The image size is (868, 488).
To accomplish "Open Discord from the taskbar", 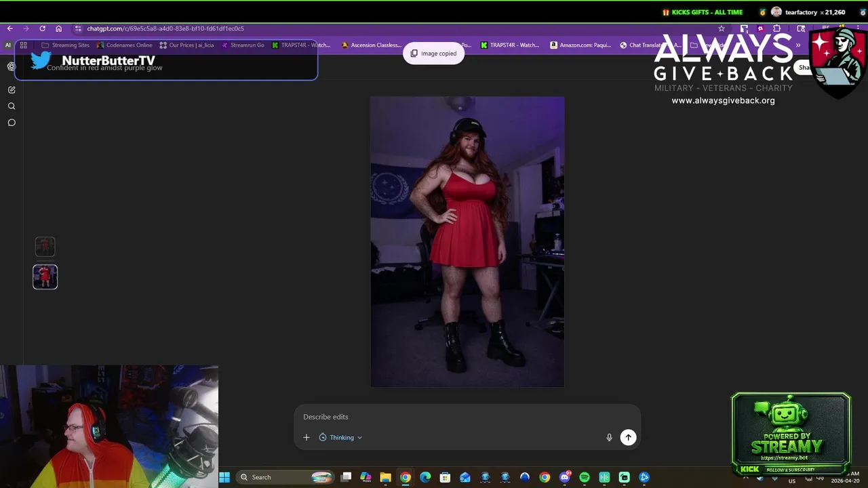I will (565, 477).
